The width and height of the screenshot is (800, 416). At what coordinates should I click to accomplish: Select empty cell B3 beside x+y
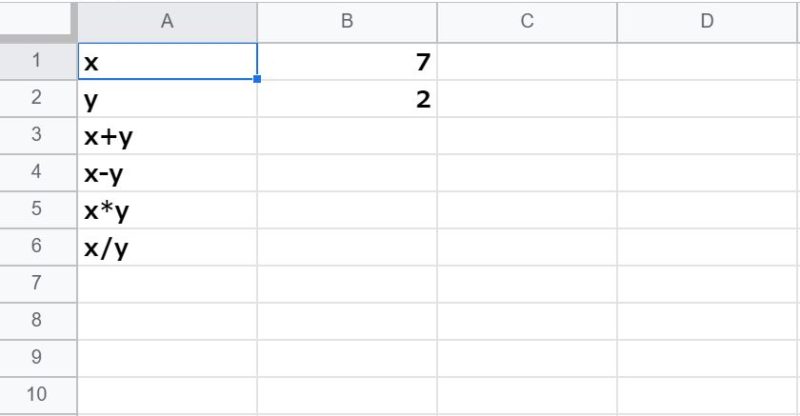(347, 137)
